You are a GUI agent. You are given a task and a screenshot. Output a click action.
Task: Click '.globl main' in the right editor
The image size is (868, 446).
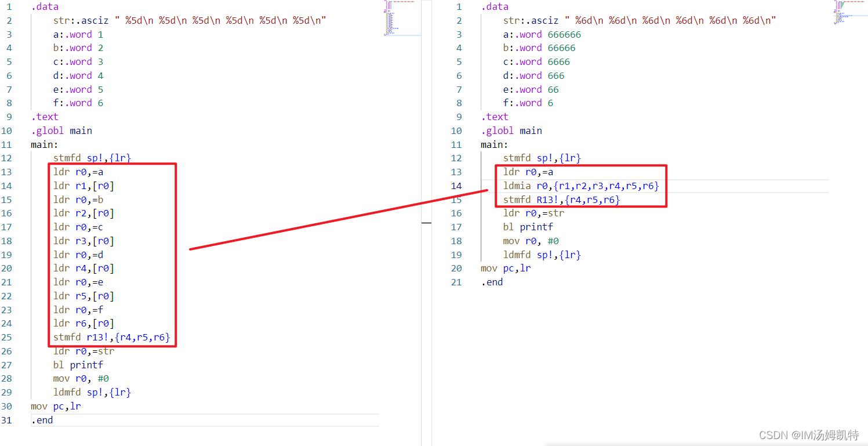point(511,130)
